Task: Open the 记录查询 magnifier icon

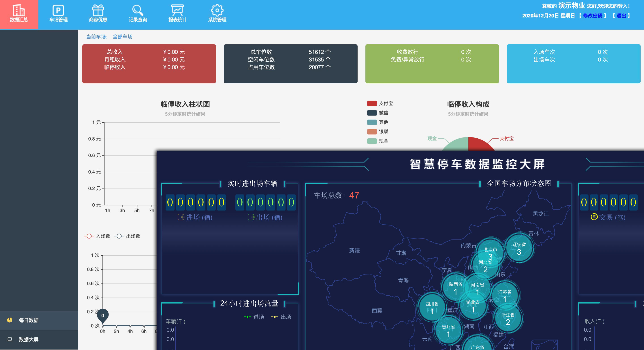Action: pyautogui.click(x=138, y=10)
